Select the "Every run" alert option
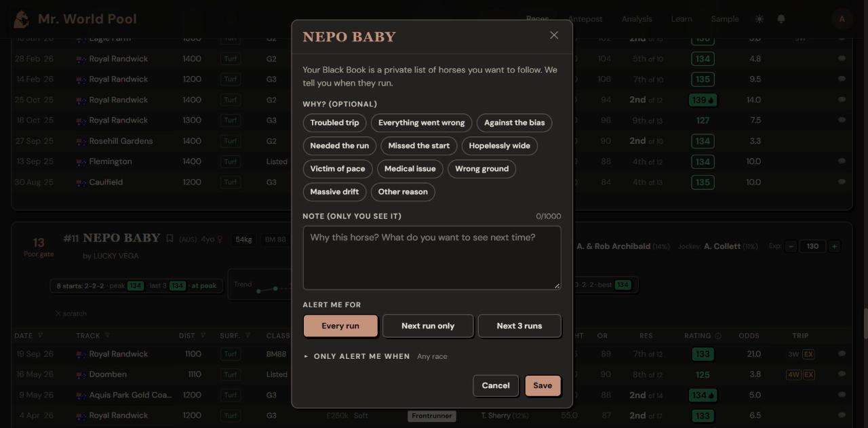Viewport: 868px width, 428px height. pos(340,326)
